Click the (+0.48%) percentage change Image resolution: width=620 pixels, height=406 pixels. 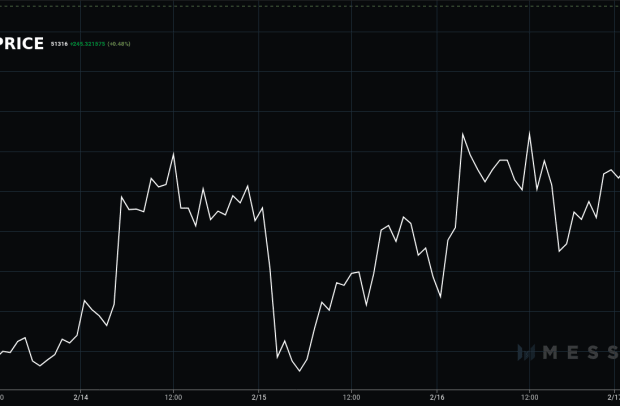coord(119,44)
